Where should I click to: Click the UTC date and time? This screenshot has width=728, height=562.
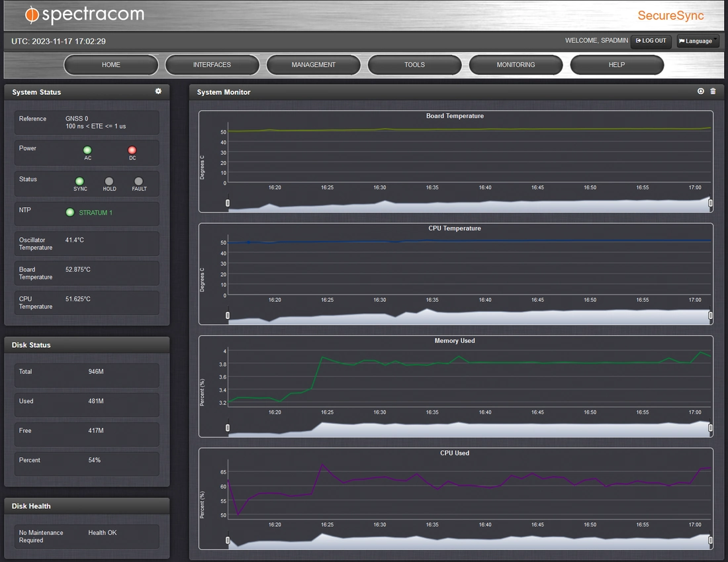(58, 41)
